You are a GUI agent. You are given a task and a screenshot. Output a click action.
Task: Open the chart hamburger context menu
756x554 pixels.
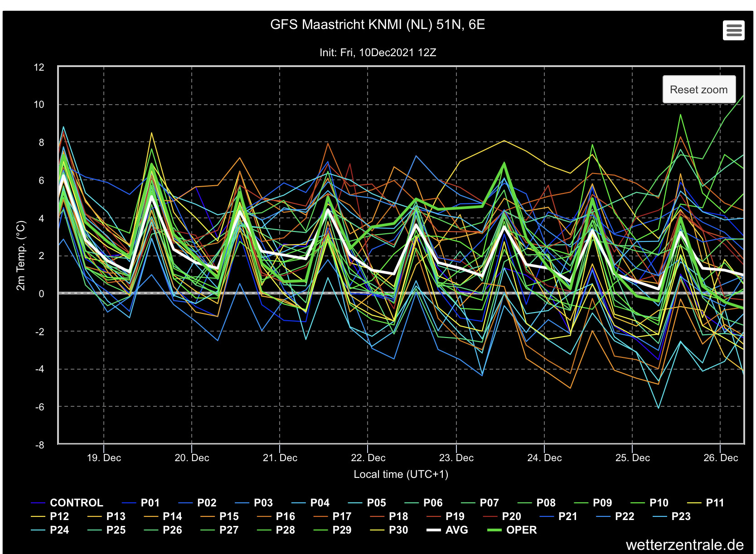click(x=733, y=30)
